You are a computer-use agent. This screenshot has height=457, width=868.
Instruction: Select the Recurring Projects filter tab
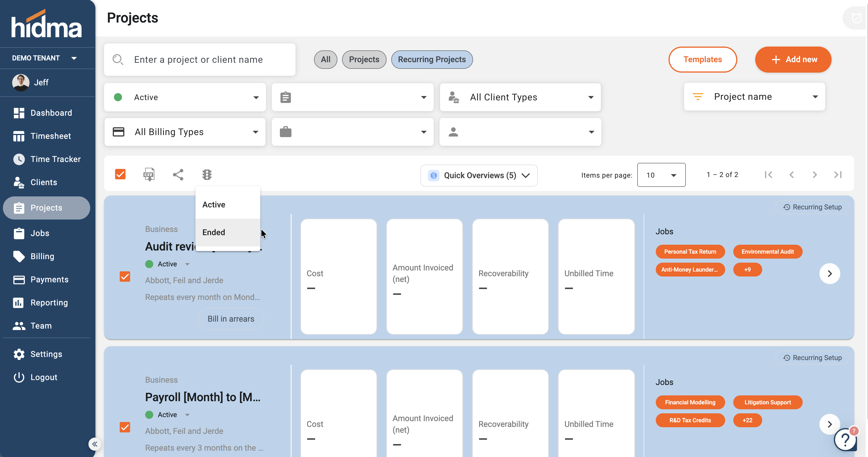click(432, 60)
